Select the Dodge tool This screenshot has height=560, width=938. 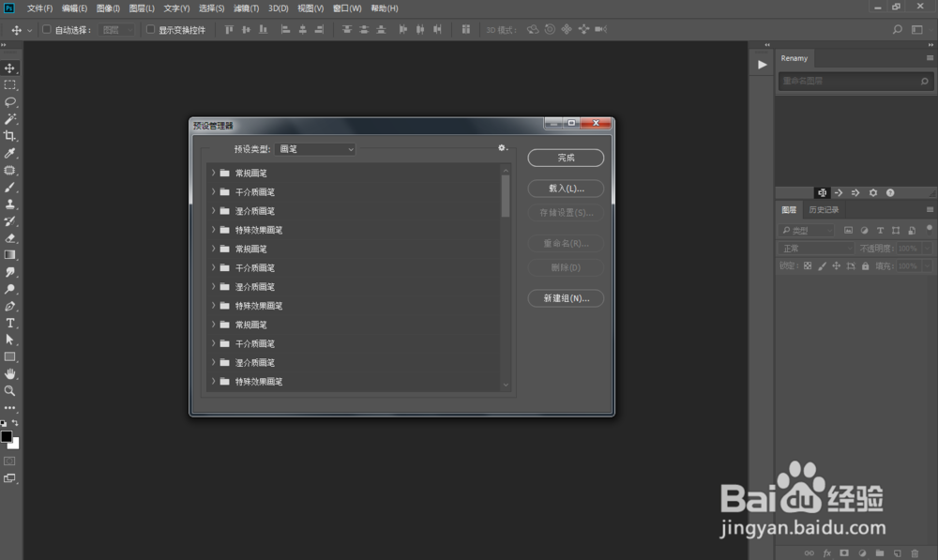tap(9, 289)
